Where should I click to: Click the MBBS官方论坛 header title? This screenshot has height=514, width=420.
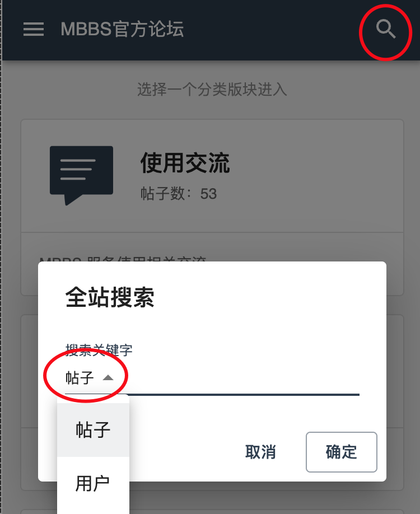coord(122,29)
